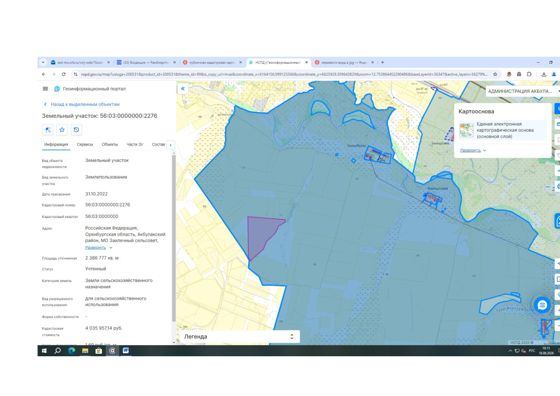Open the АДМИНИСТРАЦИЯ АКБУЛА... dropdown
The width and height of the screenshot is (560, 396).
point(522,91)
